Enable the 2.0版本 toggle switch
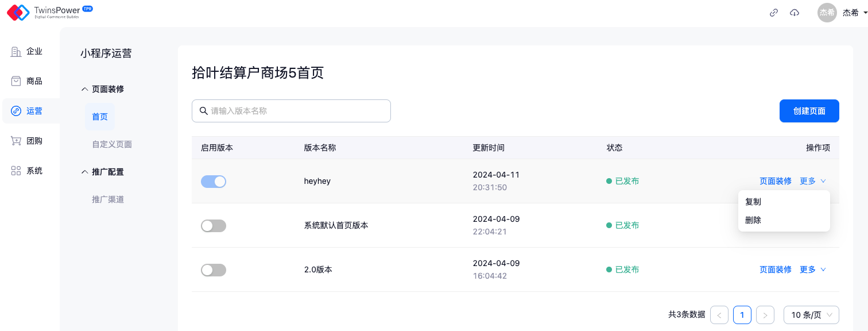This screenshot has width=868, height=331. pos(214,270)
